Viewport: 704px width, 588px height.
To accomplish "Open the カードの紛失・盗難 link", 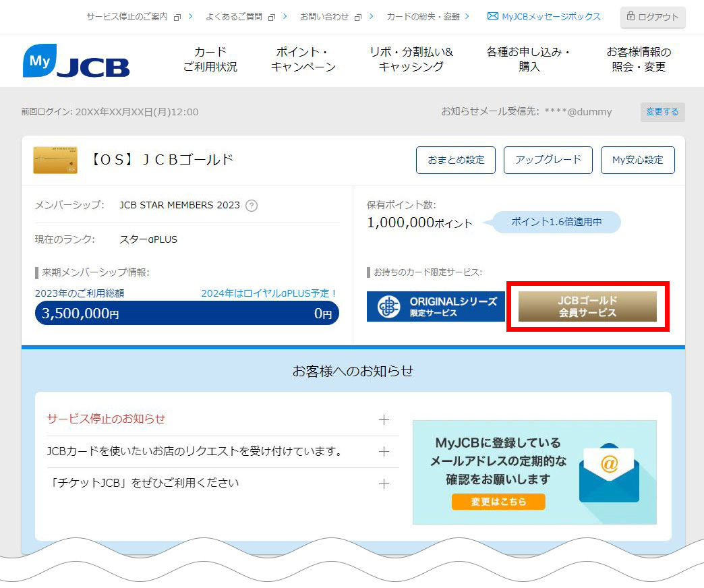I will coord(423,17).
